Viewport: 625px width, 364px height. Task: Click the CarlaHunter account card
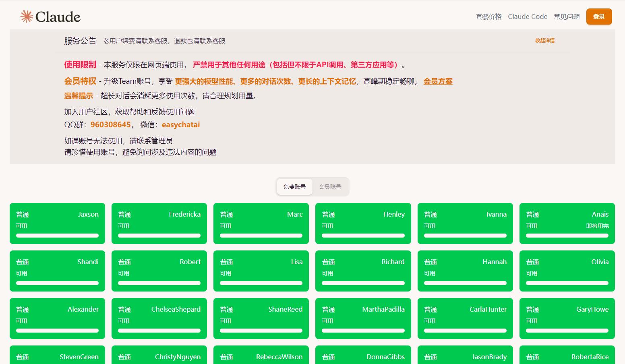465,318
